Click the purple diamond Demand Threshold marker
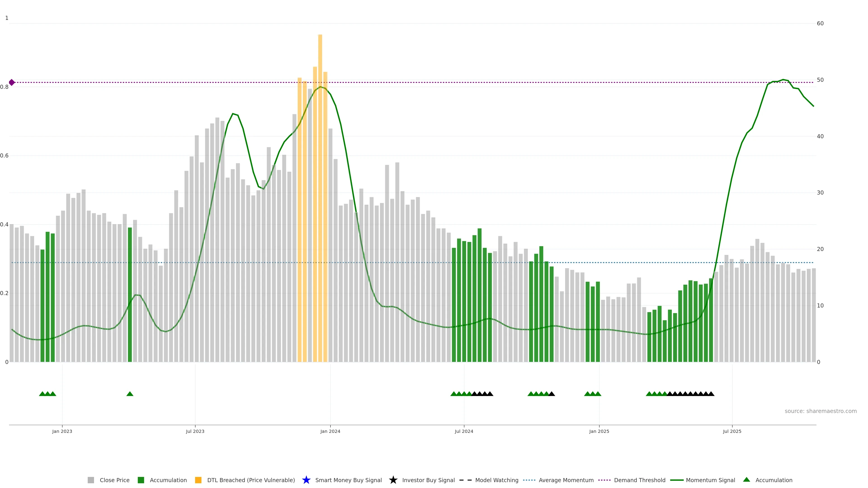 pos(12,82)
